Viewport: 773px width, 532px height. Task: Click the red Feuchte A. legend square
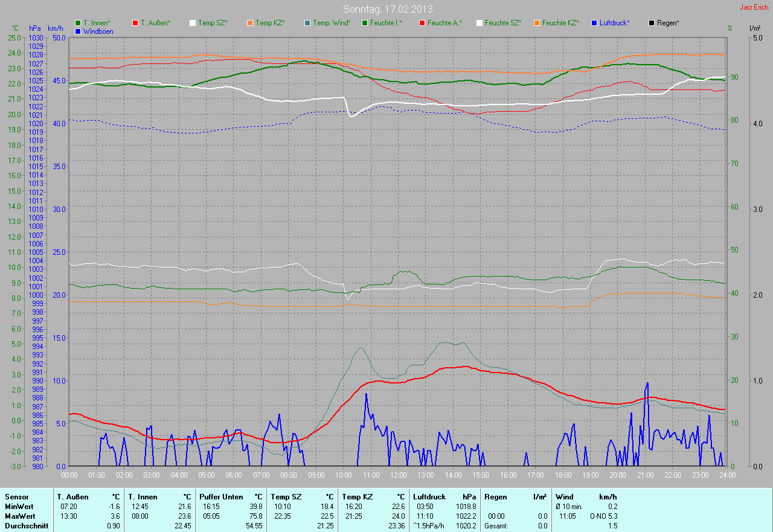point(422,23)
